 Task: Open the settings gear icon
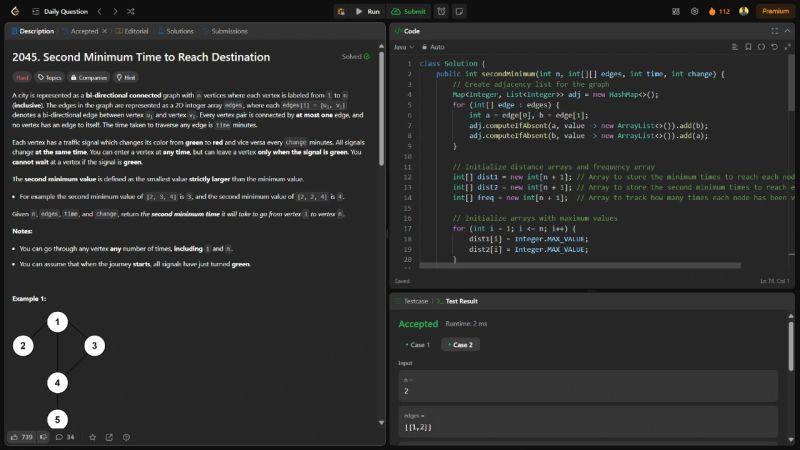pos(694,11)
